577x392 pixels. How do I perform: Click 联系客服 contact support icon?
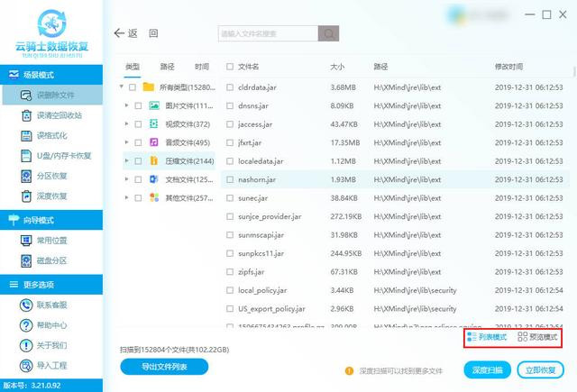pos(26,305)
